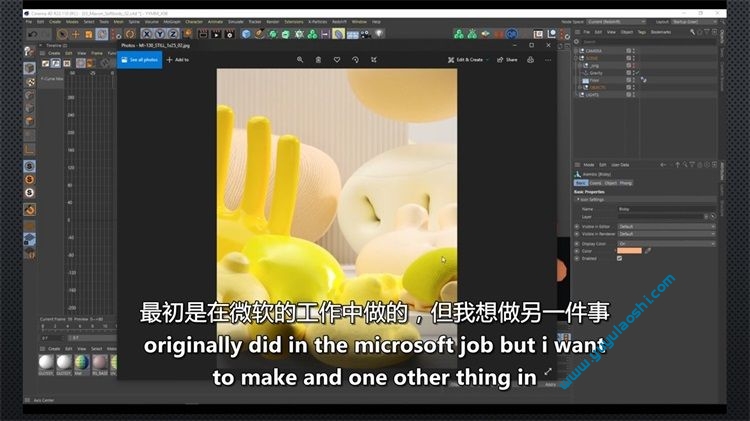Click the Light object icon
Screen dimensions: 750x421
click(379, 34)
